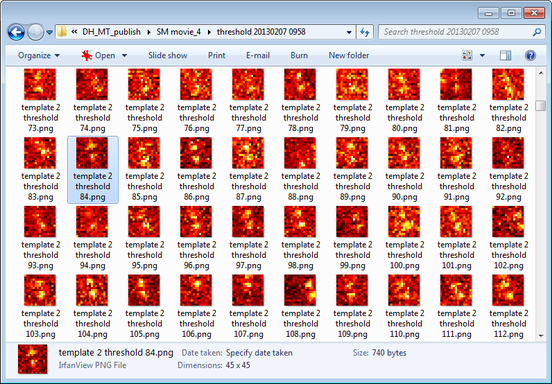Click filename label threshold 112.png
This screenshot has width=552, height=384.
coord(508,324)
